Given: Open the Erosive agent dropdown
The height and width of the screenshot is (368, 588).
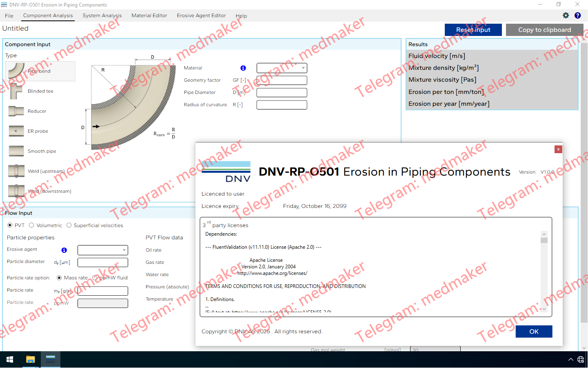Looking at the screenshot, I should click(x=102, y=250).
